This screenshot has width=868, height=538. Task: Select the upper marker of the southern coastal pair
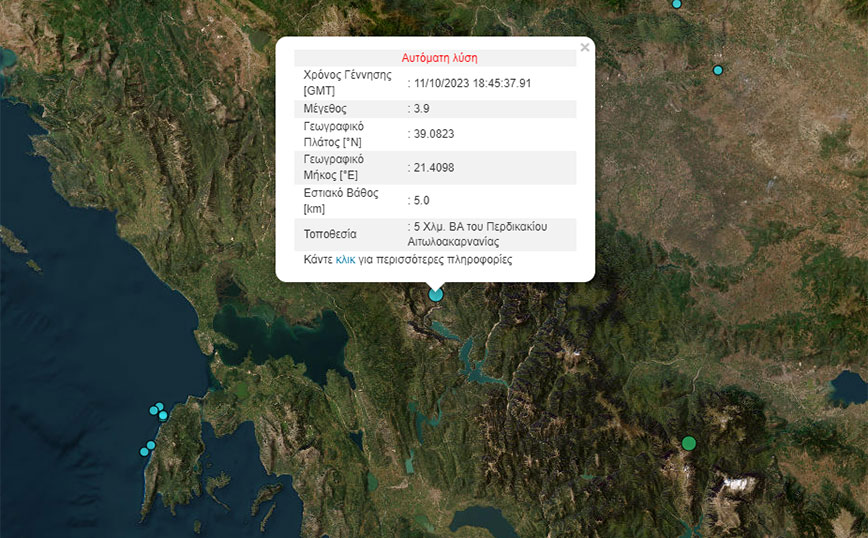coord(151,445)
